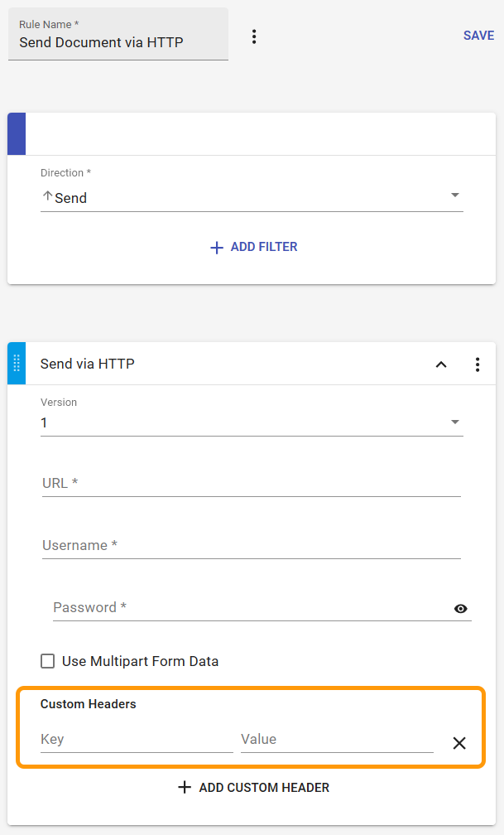Viewport: 504px width, 835px height.
Task: Click the plus icon beside ADD CUSTOM HEADER
Action: coord(185,787)
